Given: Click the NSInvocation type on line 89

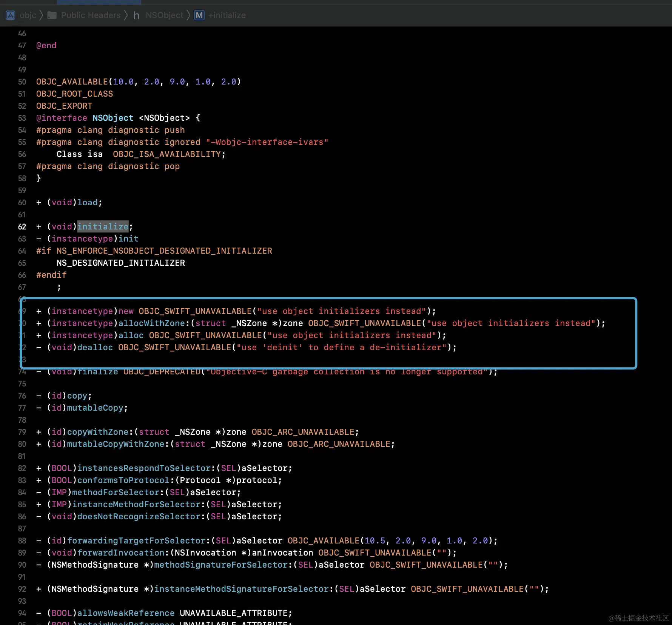Looking at the screenshot, I should click(x=205, y=553).
